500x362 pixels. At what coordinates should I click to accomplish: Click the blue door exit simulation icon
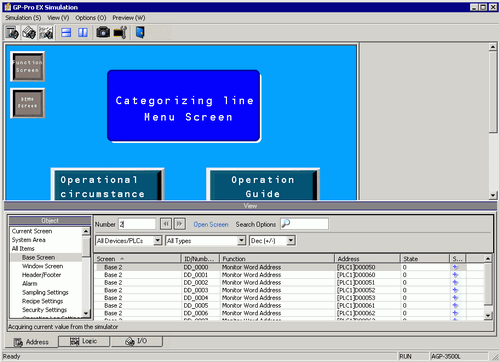point(140,33)
